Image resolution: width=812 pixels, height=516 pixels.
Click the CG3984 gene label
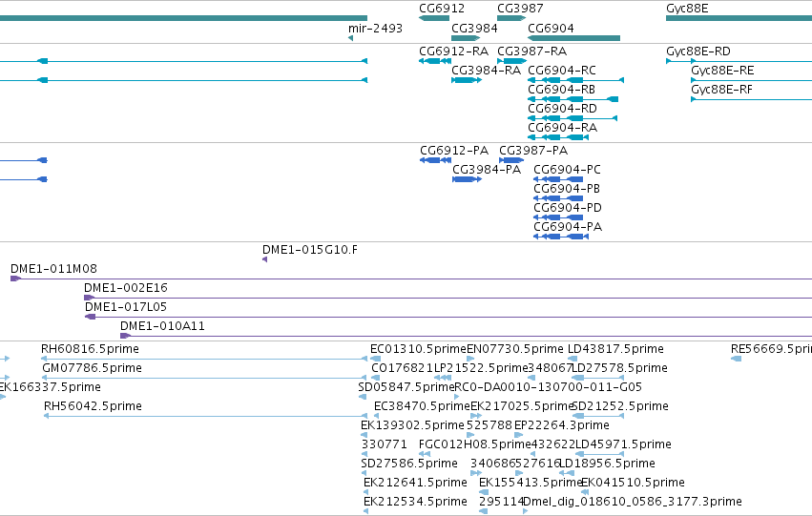[474, 28]
